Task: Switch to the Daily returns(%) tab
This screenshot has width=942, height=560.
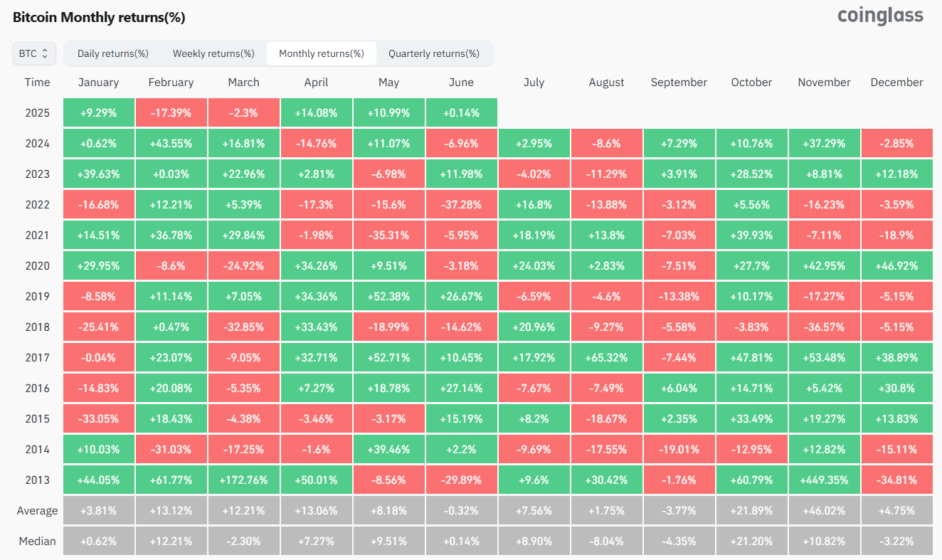Action: click(x=112, y=53)
